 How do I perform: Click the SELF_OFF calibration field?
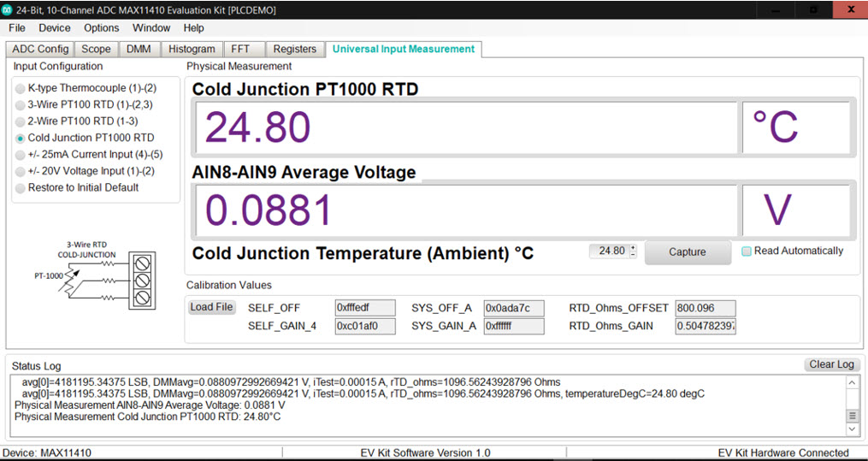(x=365, y=308)
